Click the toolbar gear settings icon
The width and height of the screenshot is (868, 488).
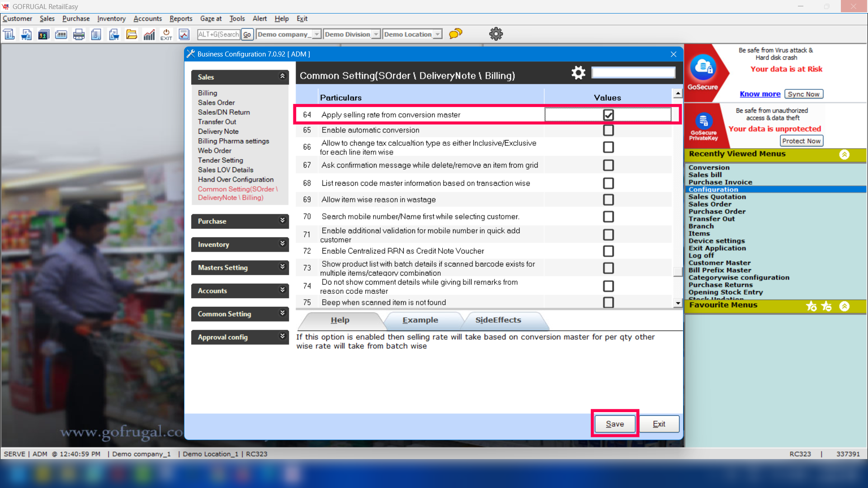pos(496,34)
